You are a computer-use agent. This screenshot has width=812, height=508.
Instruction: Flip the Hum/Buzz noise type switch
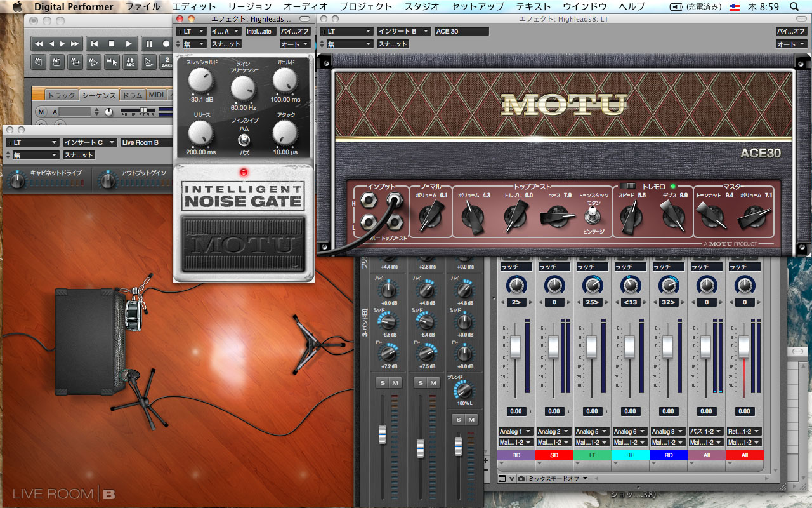point(244,140)
